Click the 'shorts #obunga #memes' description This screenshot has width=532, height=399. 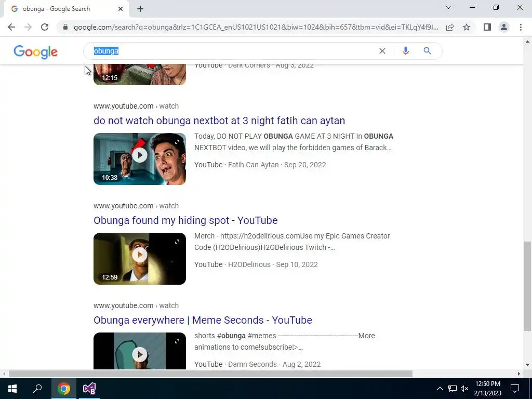[285, 341]
